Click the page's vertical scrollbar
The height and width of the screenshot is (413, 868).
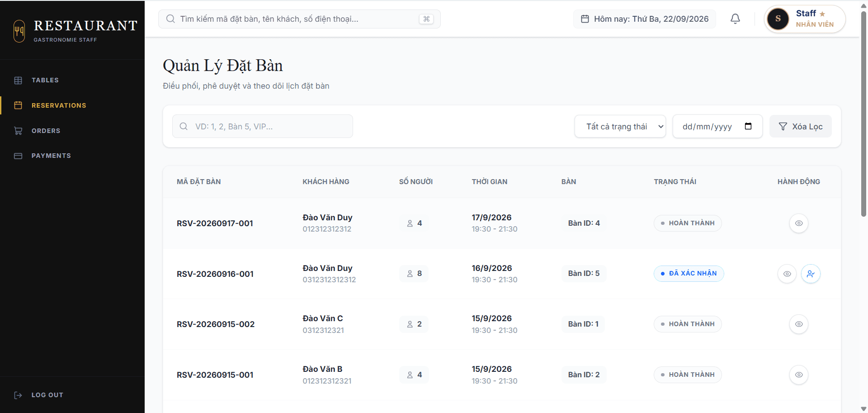pos(863,113)
